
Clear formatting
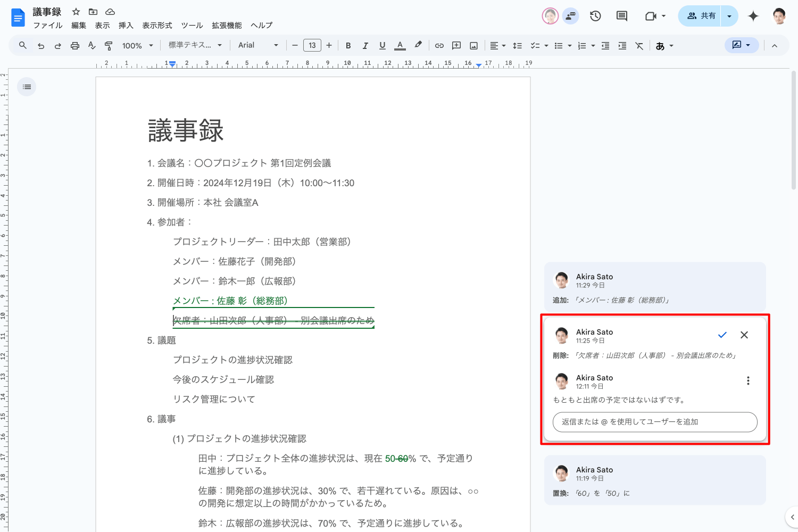click(639, 46)
